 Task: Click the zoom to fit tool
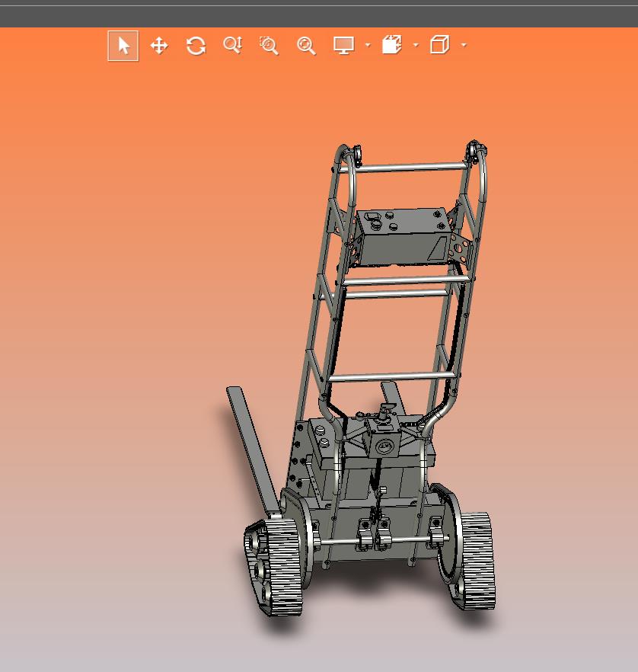(x=306, y=46)
